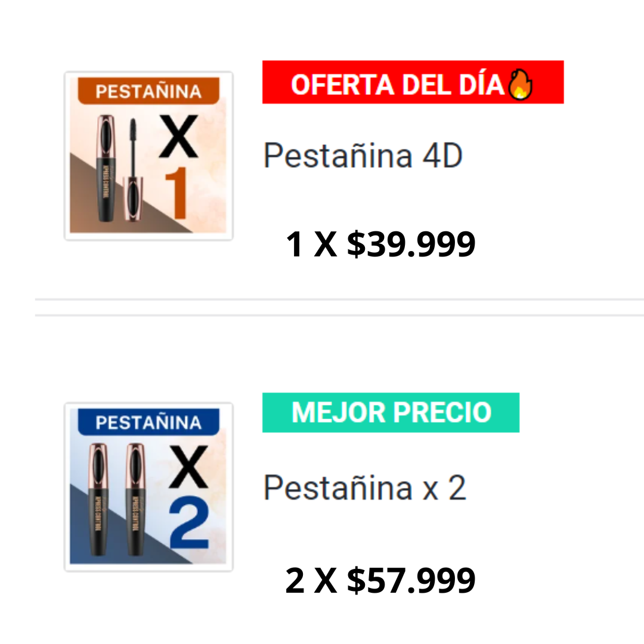644x644 pixels.
Task: Click the green MEJOR PRECIO badge
Action: coord(391,413)
